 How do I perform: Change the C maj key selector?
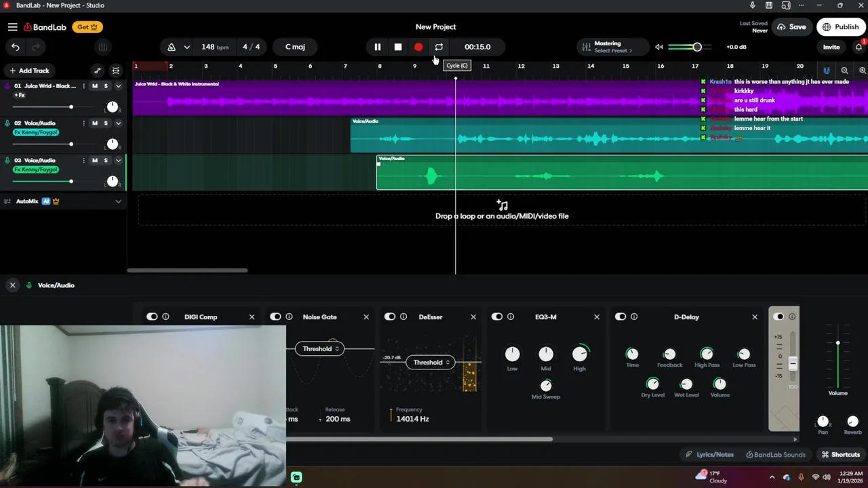(295, 47)
